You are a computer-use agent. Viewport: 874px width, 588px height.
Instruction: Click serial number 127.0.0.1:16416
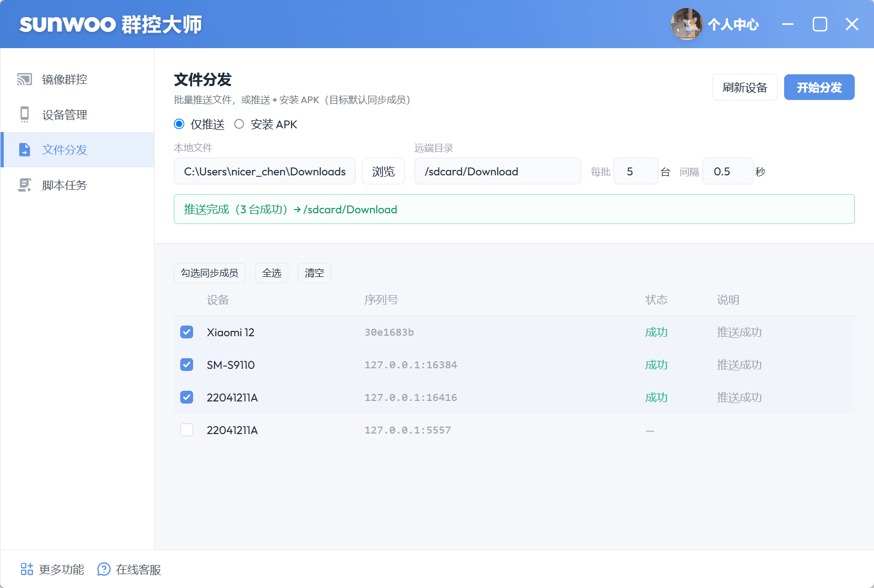tap(411, 397)
